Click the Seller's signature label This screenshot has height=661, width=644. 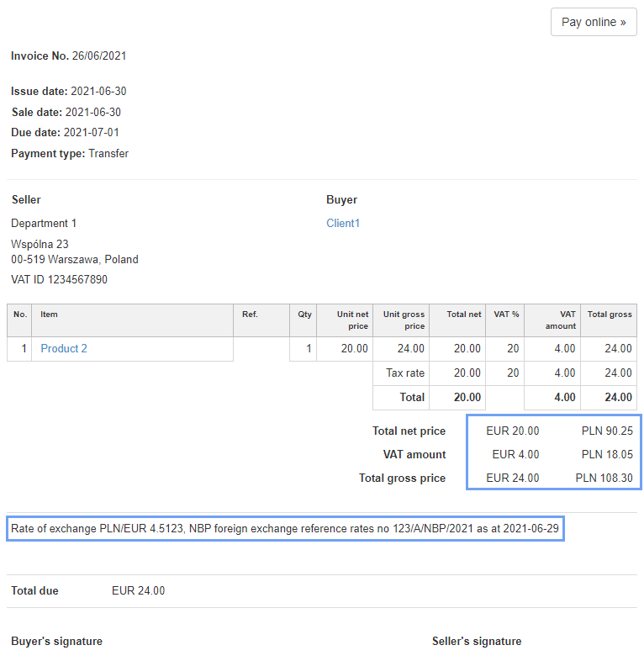(x=477, y=641)
